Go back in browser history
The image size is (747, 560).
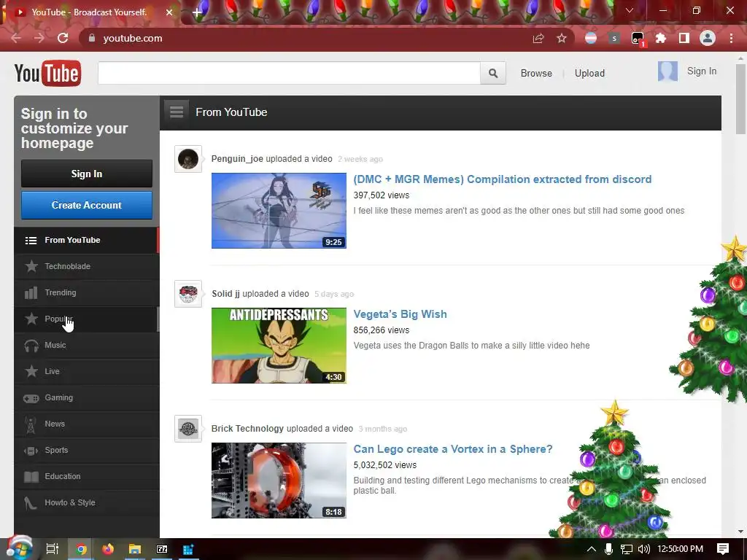pyautogui.click(x=16, y=38)
